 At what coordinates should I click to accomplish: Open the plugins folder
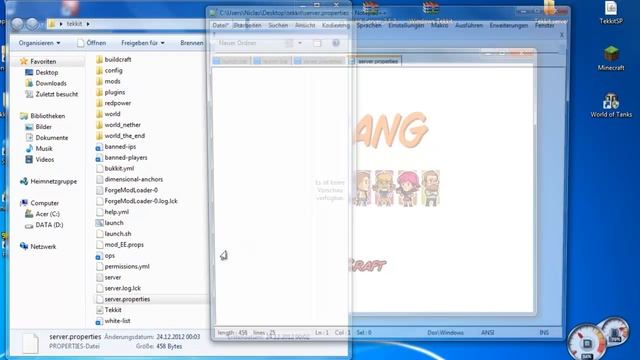point(110,92)
